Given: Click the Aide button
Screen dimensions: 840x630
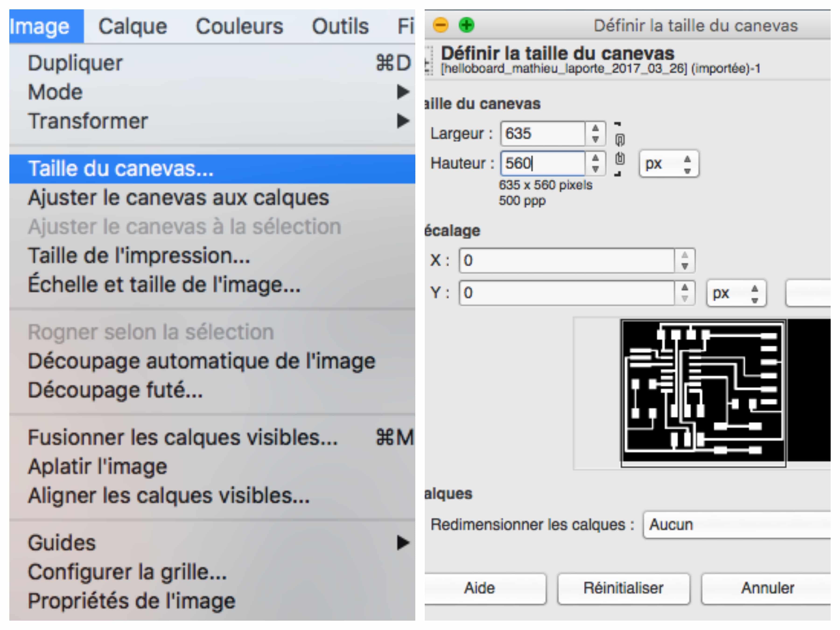Looking at the screenshot, I should coord(485,588).
